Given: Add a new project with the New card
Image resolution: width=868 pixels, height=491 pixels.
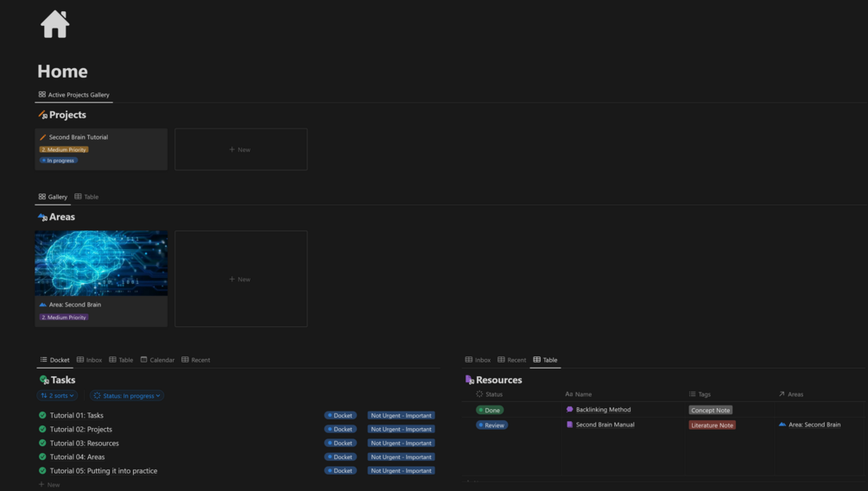Looking at the screenshot, I should coord(241,149).
